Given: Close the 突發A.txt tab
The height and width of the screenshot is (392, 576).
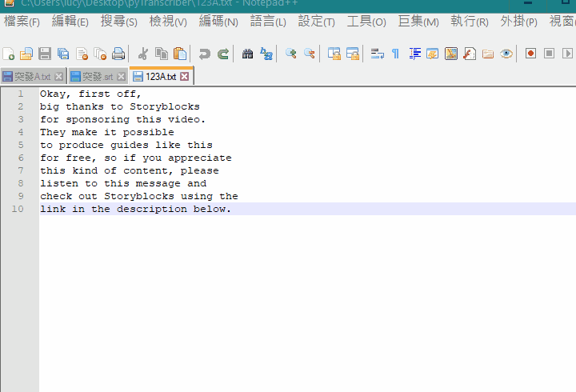Looking at the screenshot, I should (58, 77).
